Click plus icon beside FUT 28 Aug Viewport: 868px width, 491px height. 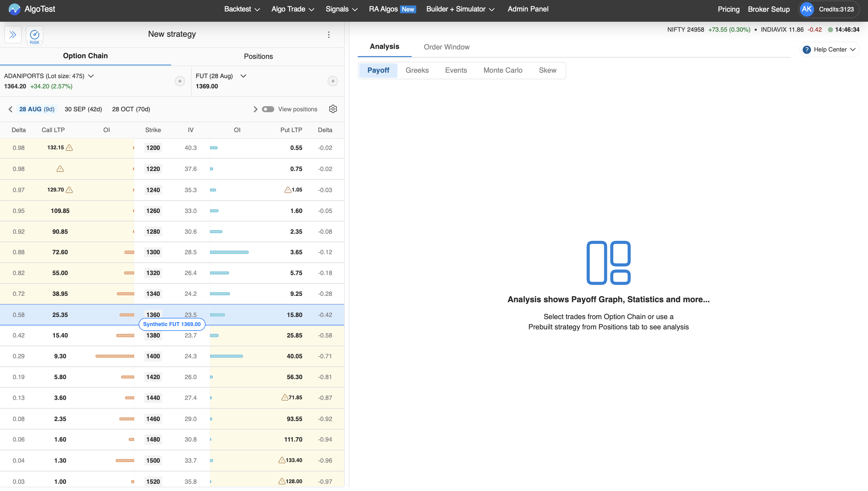[x=332, y=81]
